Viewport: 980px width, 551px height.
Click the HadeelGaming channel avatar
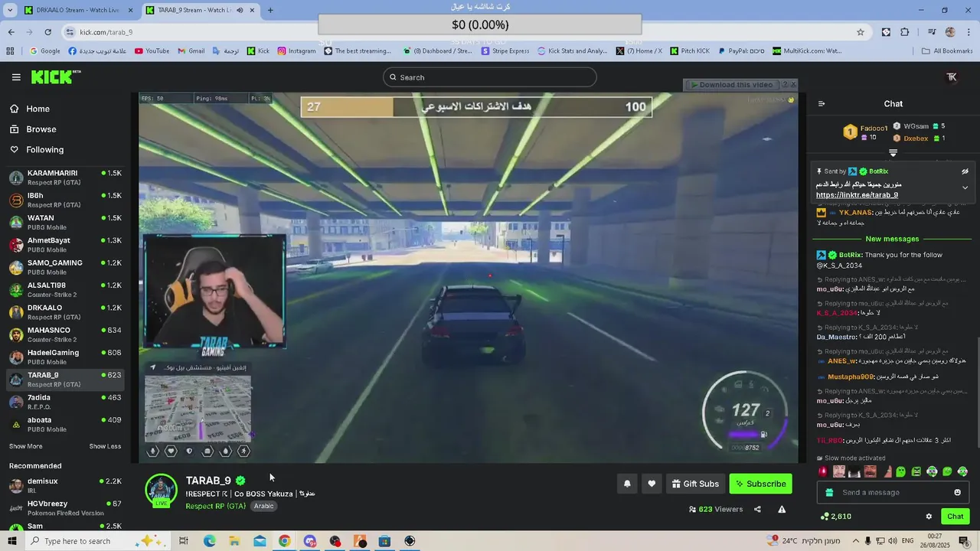pyautogui.click(x=16, y=357)
